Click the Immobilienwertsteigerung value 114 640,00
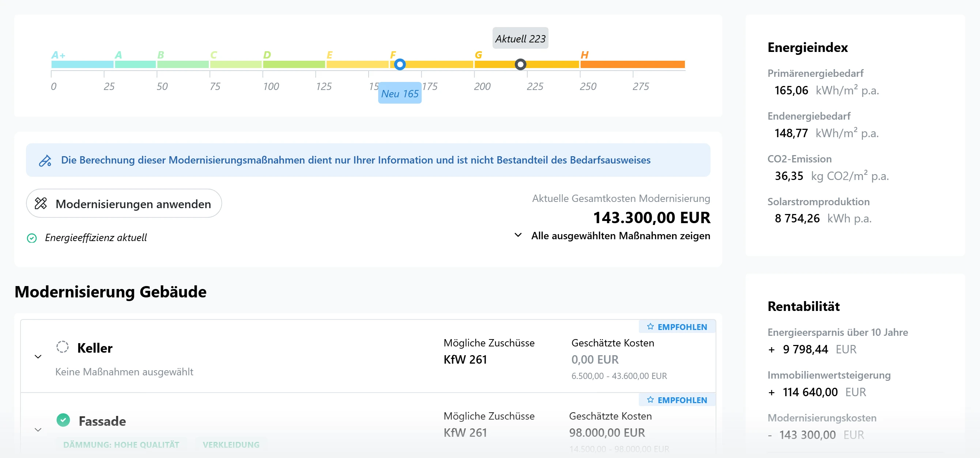980x458 pixels. (x=810, y=392)
